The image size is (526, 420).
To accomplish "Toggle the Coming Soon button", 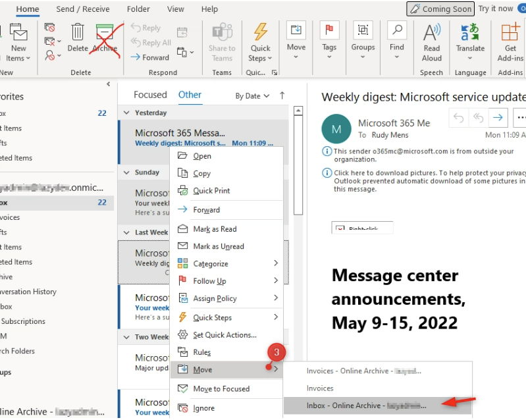I will coord(440,9).
